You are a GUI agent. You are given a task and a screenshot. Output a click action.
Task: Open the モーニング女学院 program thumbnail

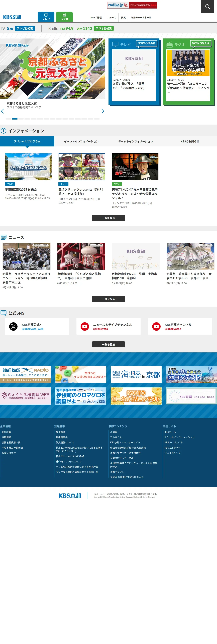[188, 63]
